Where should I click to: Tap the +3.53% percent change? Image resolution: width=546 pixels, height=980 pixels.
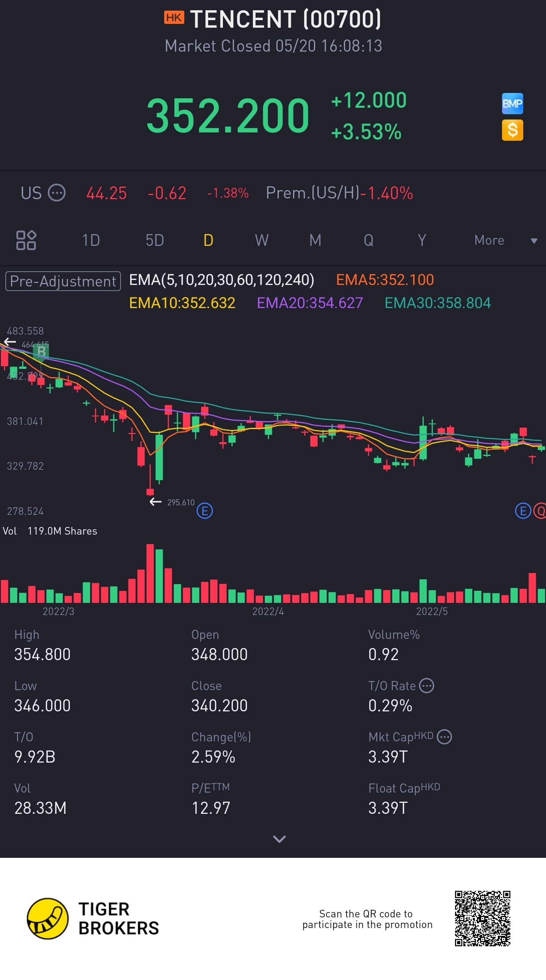coord(366,132)
